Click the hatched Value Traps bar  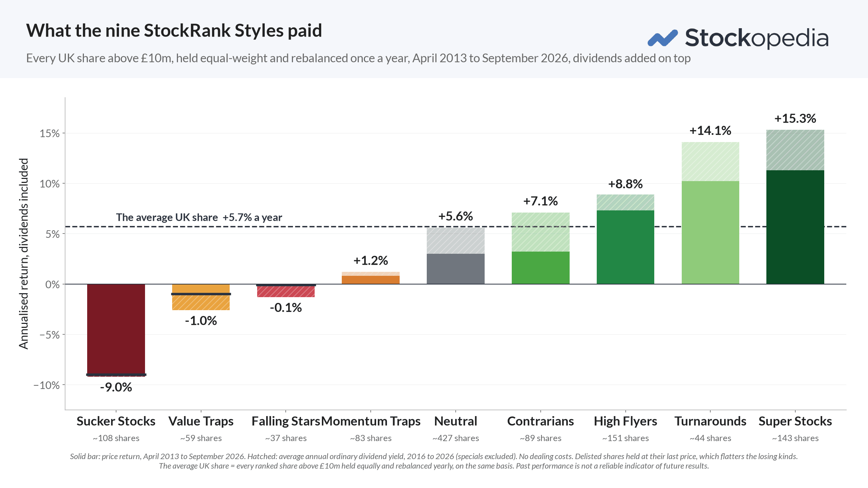(201, 302)
